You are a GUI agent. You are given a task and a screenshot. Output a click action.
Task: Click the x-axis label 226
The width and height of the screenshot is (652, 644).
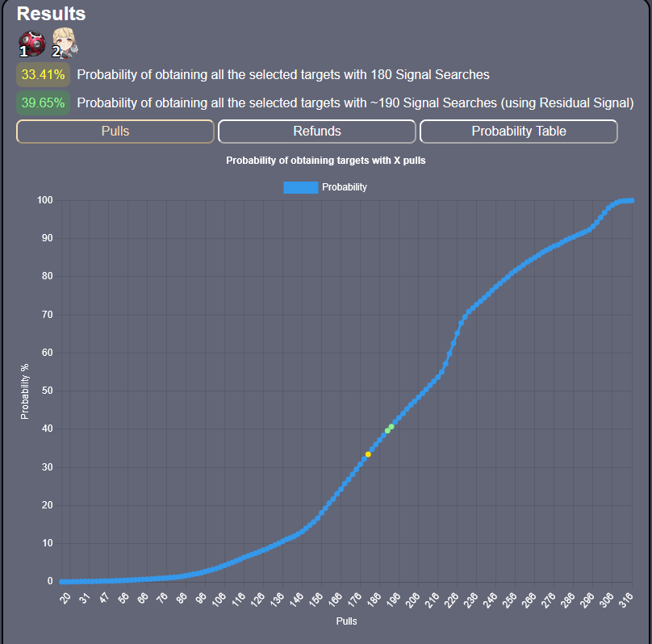click(452, 600)
